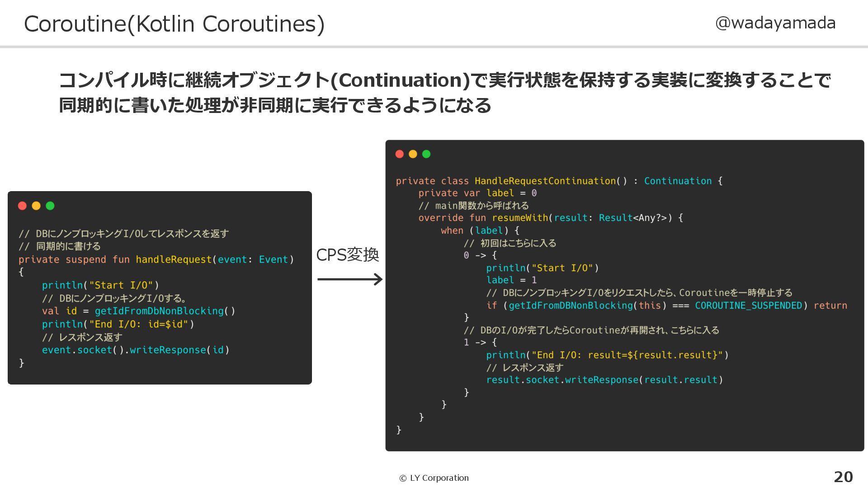The height and width of the screenshot is (488, 868).
Task: Click the CPS変換 arrow
Action: click(349, 279)
